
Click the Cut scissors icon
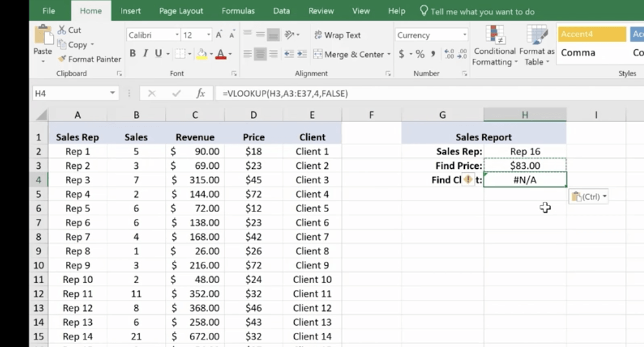[62, 30]
